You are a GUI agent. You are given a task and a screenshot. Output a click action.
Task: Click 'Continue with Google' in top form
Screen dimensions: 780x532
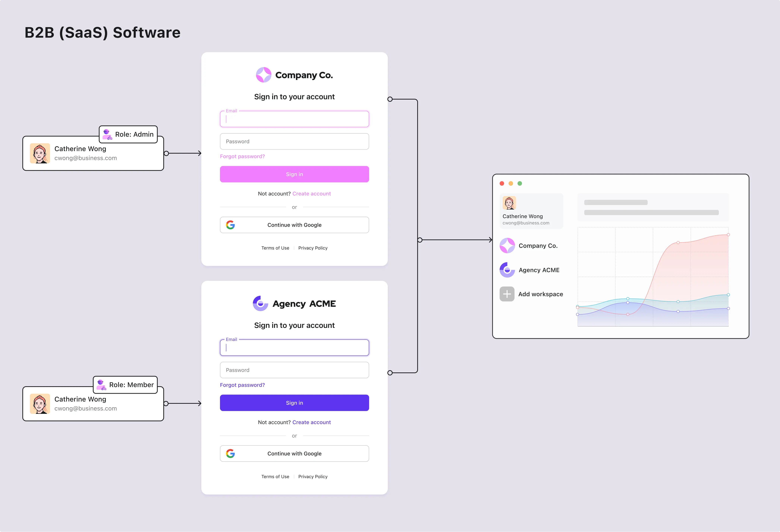[295, 225]
